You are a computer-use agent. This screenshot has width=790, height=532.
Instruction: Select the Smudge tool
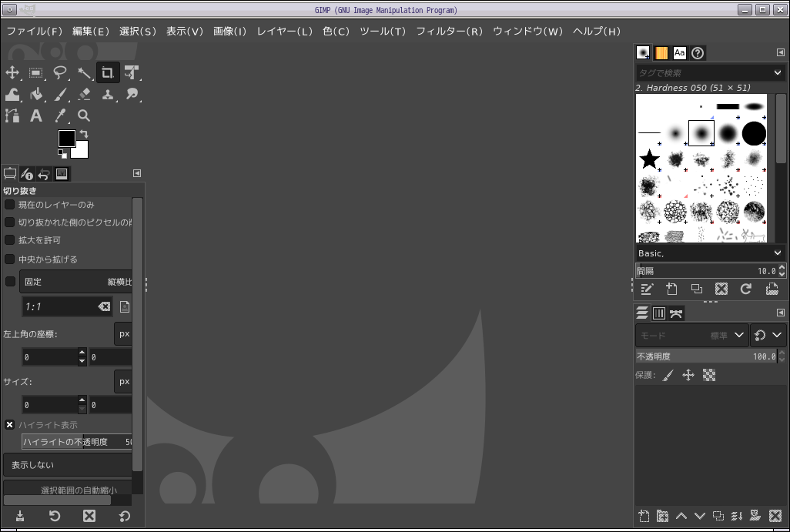pos(132,94)
